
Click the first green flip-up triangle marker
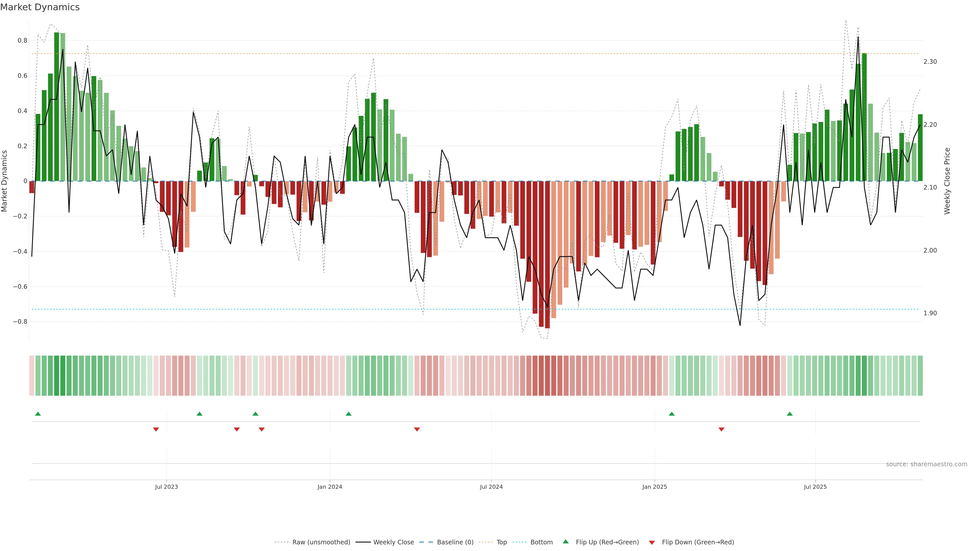tap(38, 414)
